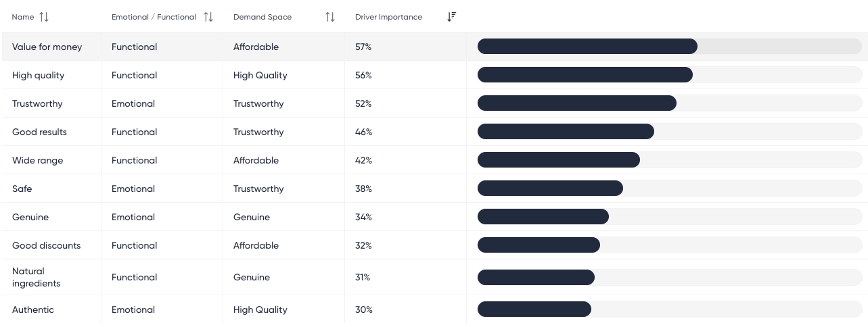868x327 pixels.
Task: Click the Authentic driver row
Action: [x=33, y=309]
